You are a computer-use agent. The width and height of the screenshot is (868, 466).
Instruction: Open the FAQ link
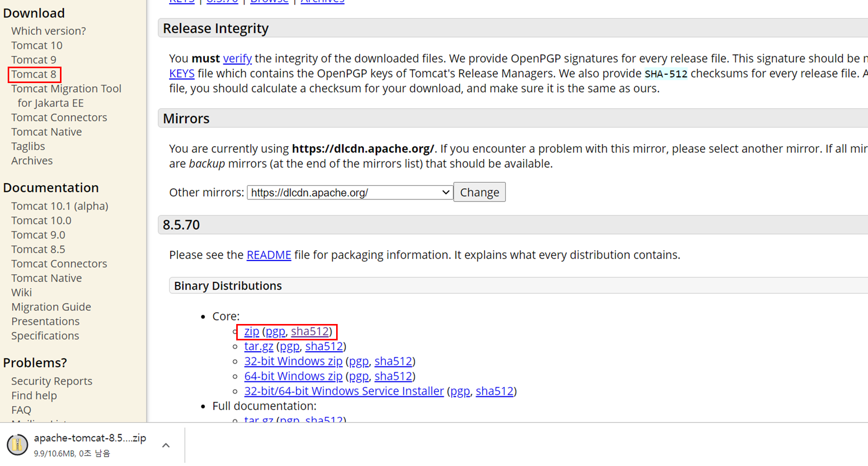[x=21, y=410]
